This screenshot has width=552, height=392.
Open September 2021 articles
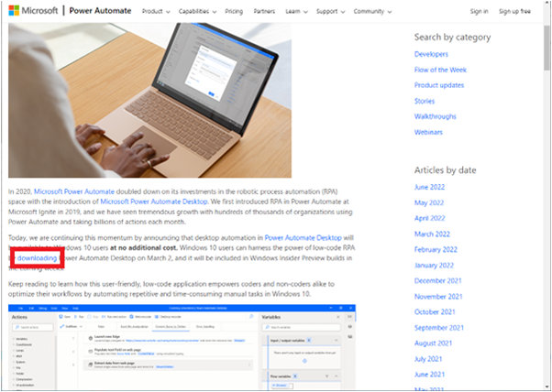pyautogui.click(x=439, y=328)
